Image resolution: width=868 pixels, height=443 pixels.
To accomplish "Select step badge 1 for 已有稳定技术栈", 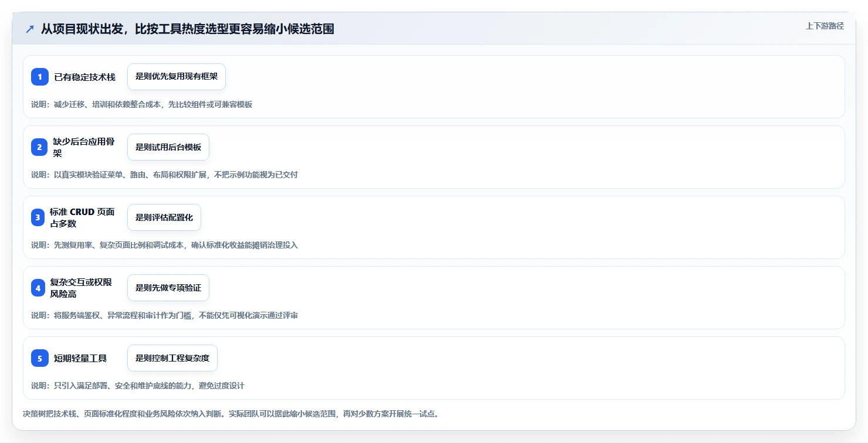I will (x=40, y=77).
